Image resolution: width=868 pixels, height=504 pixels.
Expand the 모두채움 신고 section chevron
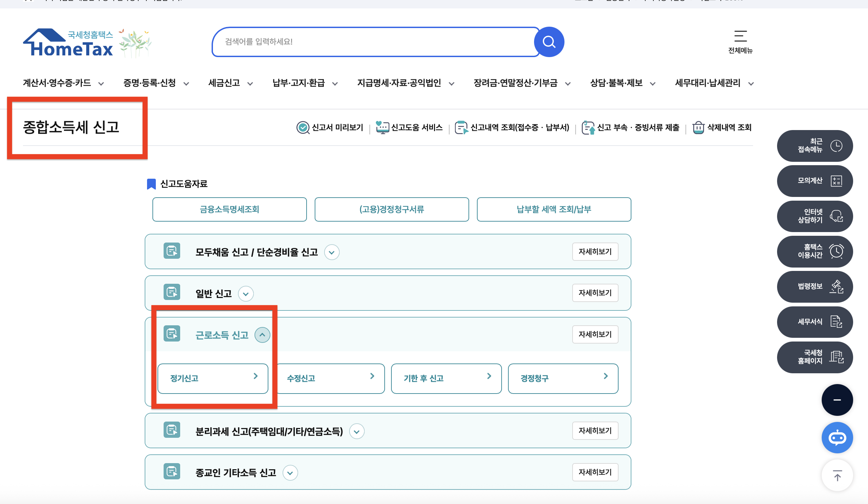[332, 252]
